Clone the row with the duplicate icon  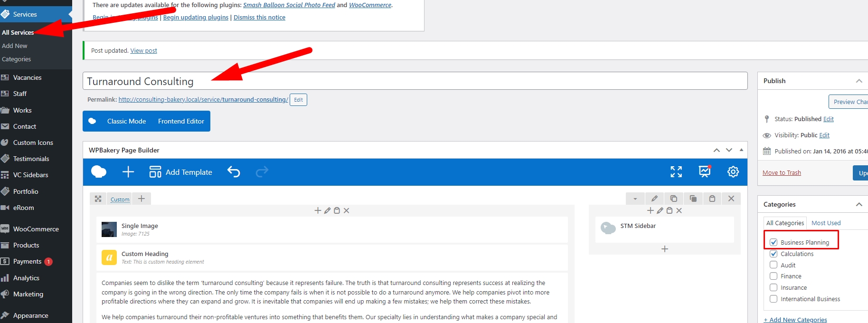pos(674,199)
